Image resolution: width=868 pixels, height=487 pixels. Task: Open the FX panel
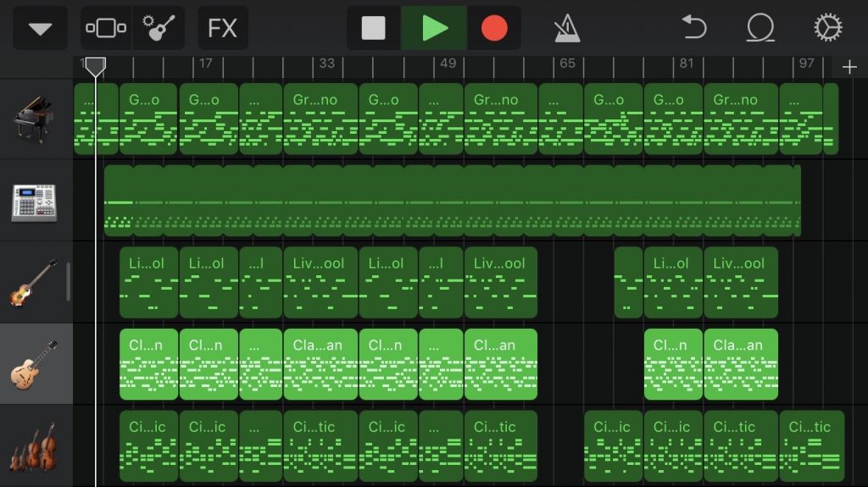click(x=223, y=28)
